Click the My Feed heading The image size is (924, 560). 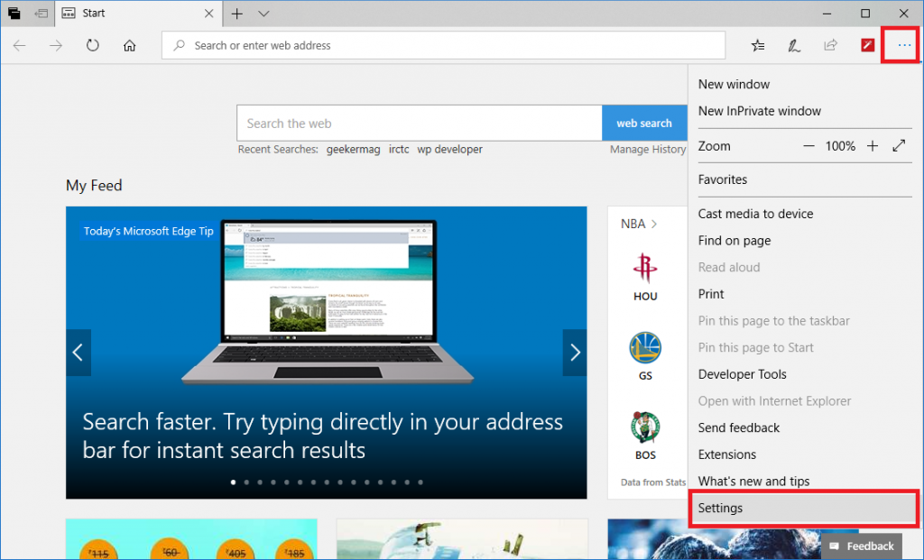pos(94,186)
